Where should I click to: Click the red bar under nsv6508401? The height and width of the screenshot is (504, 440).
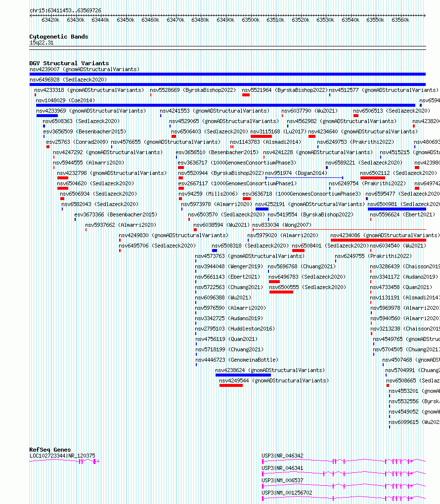tap(298, 251)
